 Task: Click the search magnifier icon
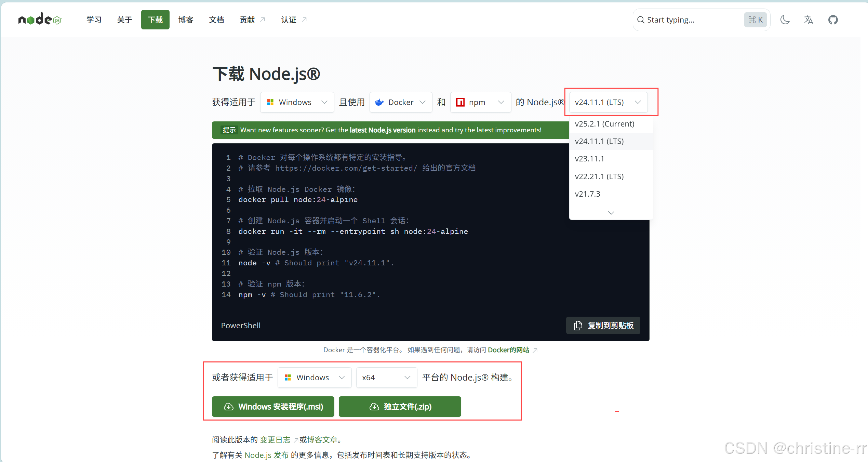[641, 20]
